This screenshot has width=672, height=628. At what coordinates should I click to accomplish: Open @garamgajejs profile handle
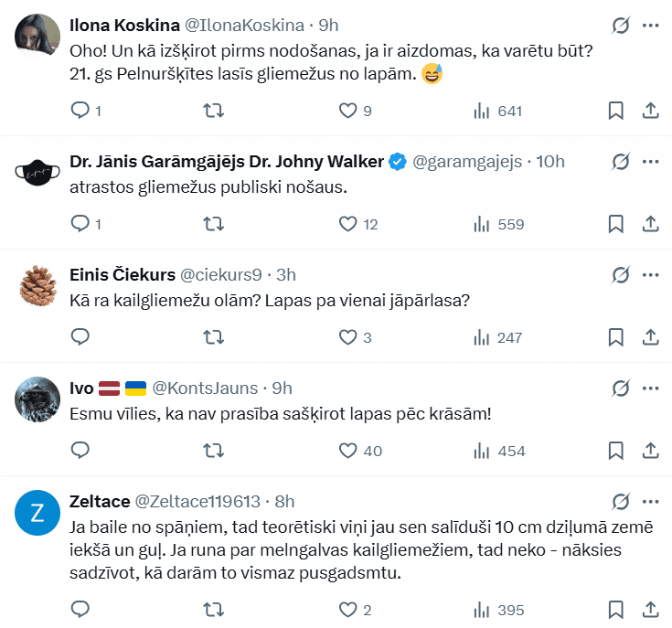tap(467, 162)
